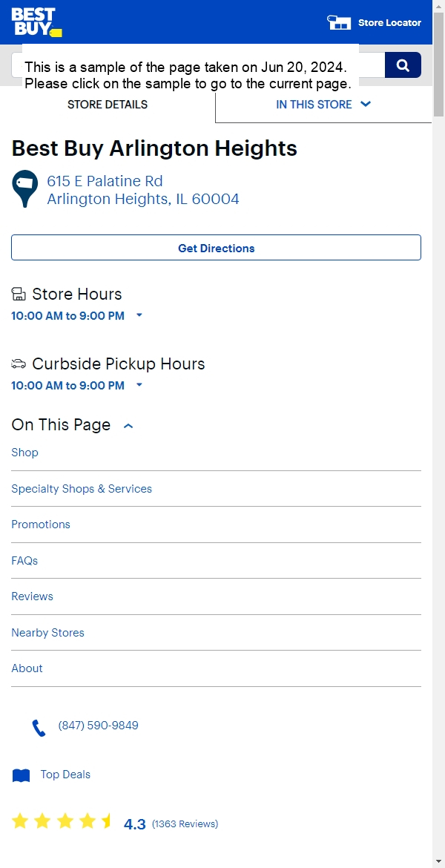The height and width of the screenshot is (868, 445).
Task: Click the star rating icons
Action: [62, 821]
